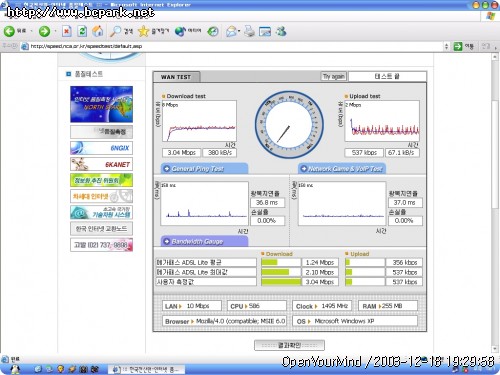This screenshot has height=375, width=500.
Task: Click the quality test sidebar heading
Action: (89, 74)
